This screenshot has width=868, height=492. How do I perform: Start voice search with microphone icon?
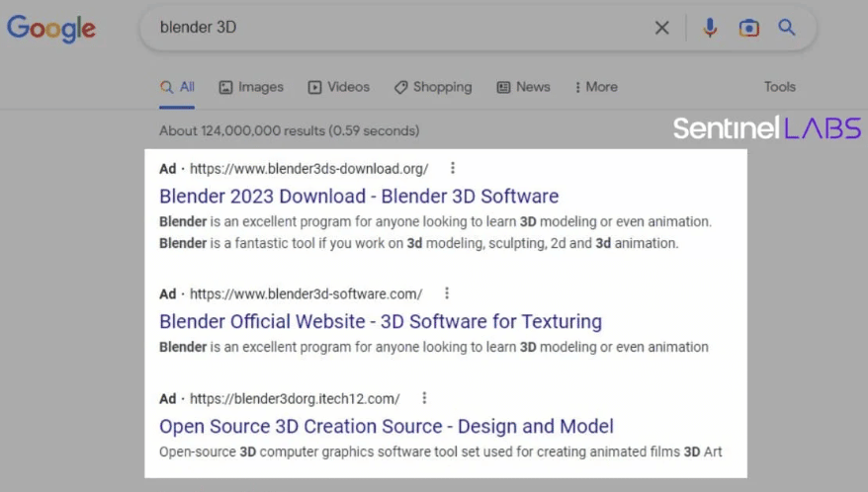pyautogui.click(x=710, y=28)
